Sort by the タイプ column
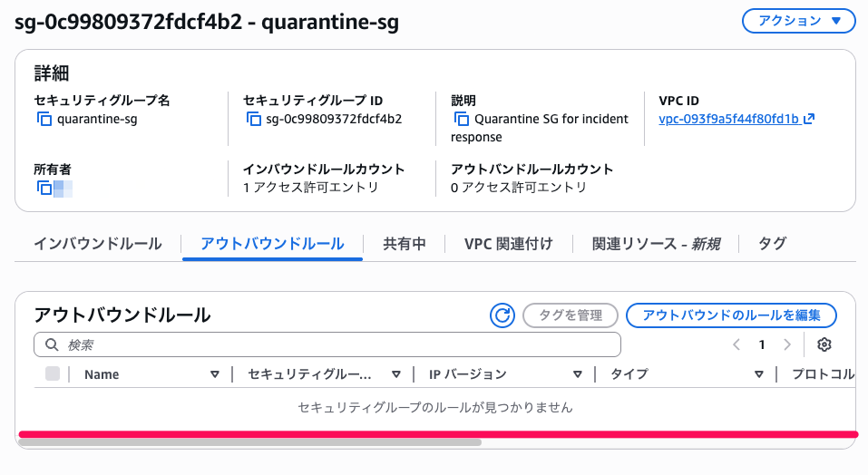Image resolution: width=868 pixels, height=475 pixels. [x=759, y=374]
